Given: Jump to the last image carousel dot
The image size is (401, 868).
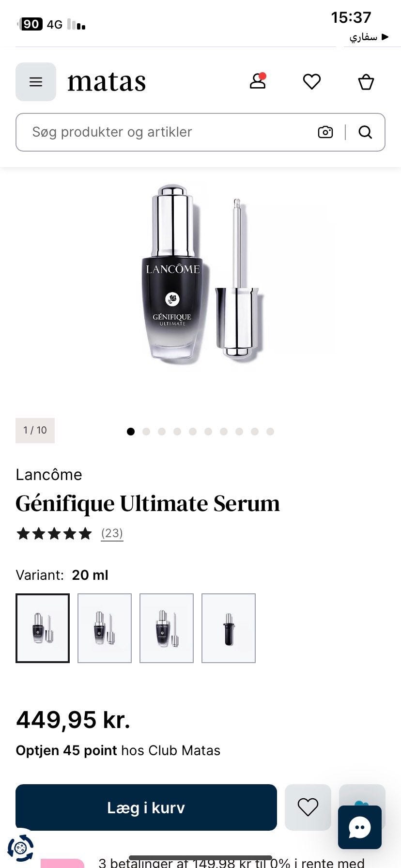Looking at the screenshot, I should click(270, 432).
